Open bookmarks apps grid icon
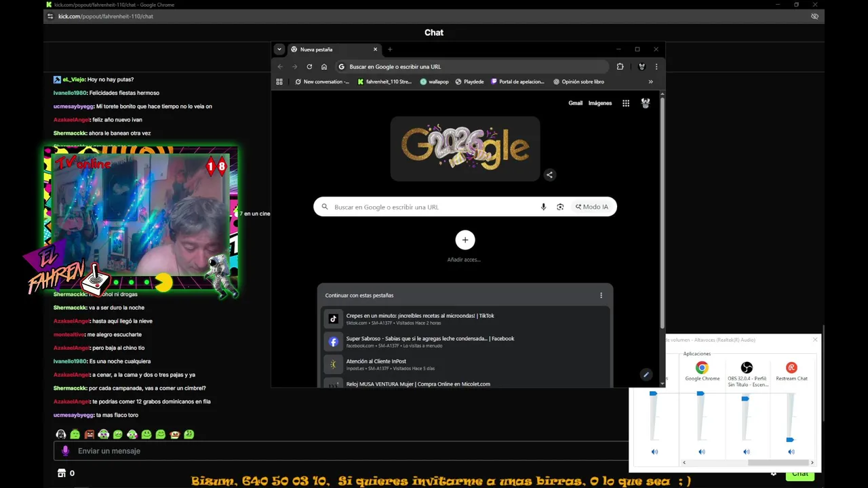The image size is (868, 488). [279, 81]
